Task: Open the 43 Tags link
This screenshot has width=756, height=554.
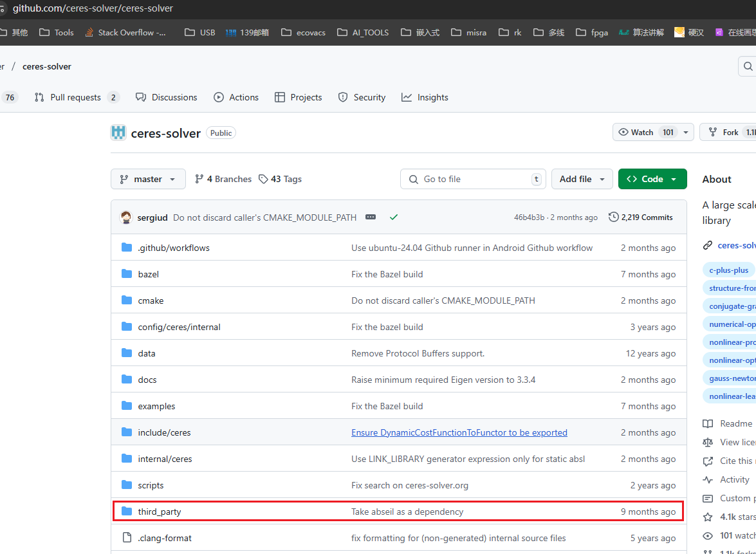Action: click(280, 179)
